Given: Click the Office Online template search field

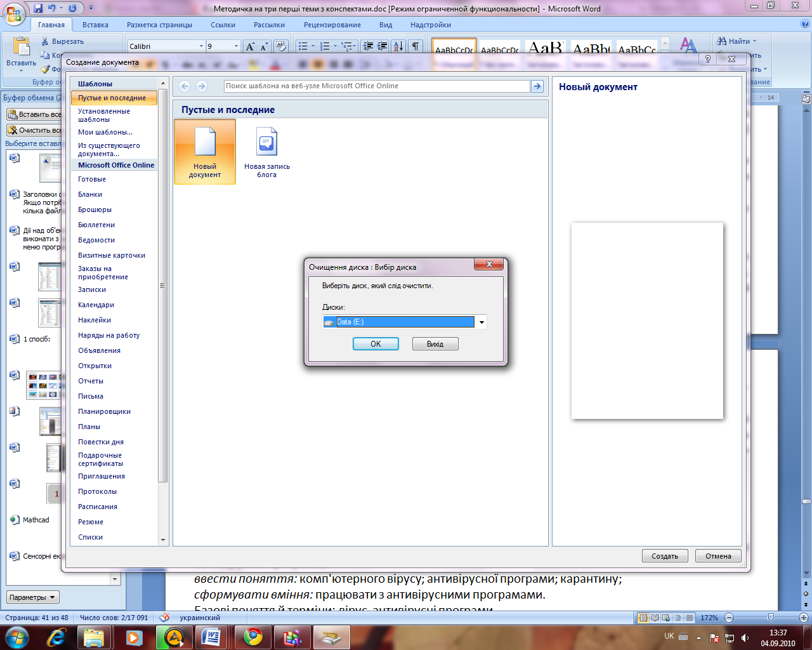Looking at the screenshot, I should (377, 86).
